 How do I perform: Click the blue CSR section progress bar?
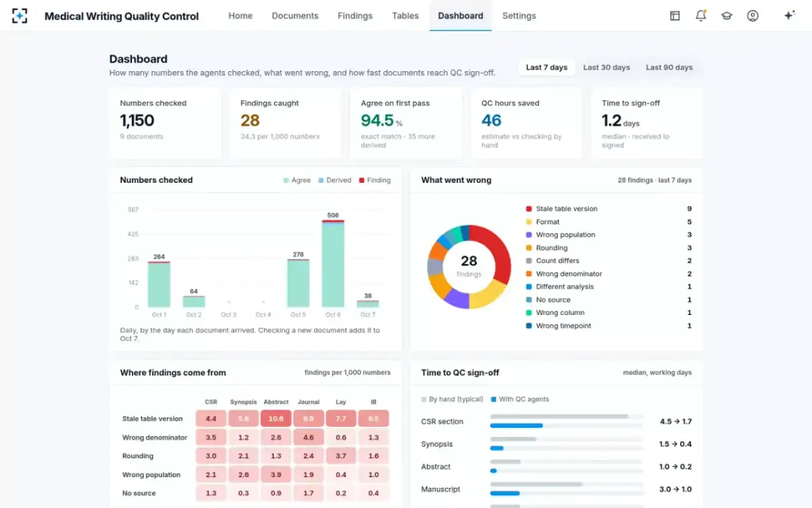pos(516,425)
